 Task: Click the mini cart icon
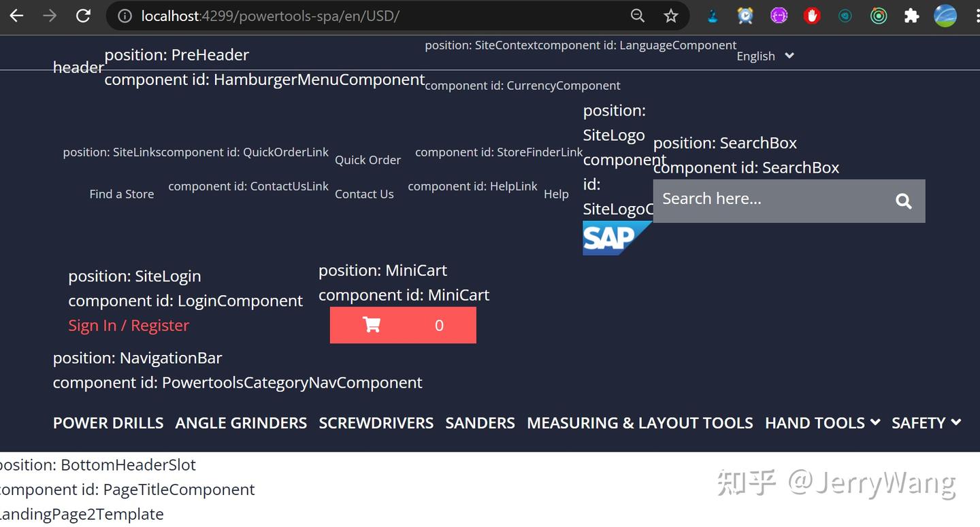(371, 325)
